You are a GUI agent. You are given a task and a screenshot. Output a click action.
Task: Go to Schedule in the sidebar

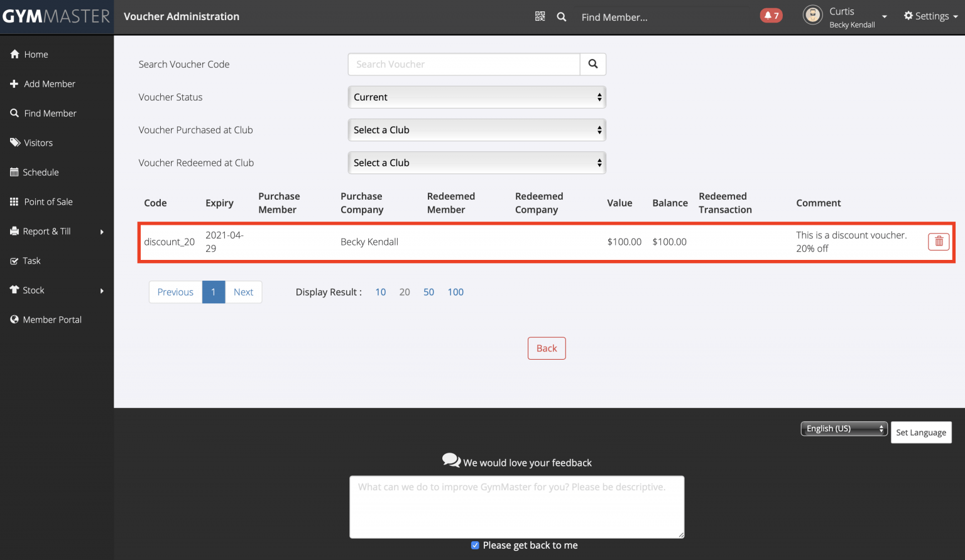[41, 173]
